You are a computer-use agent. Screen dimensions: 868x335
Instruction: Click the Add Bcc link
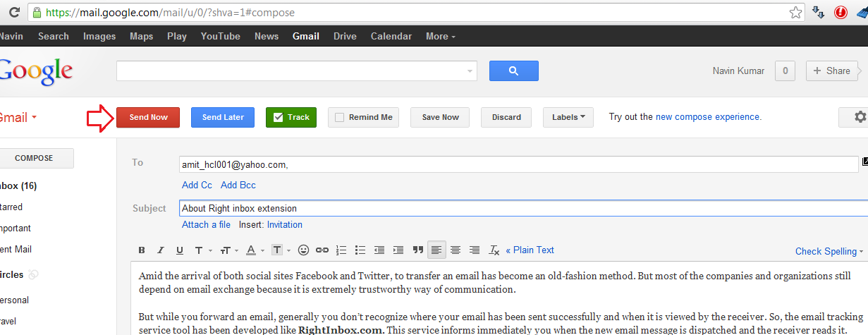pyautogui.click(x=238, y=185)
